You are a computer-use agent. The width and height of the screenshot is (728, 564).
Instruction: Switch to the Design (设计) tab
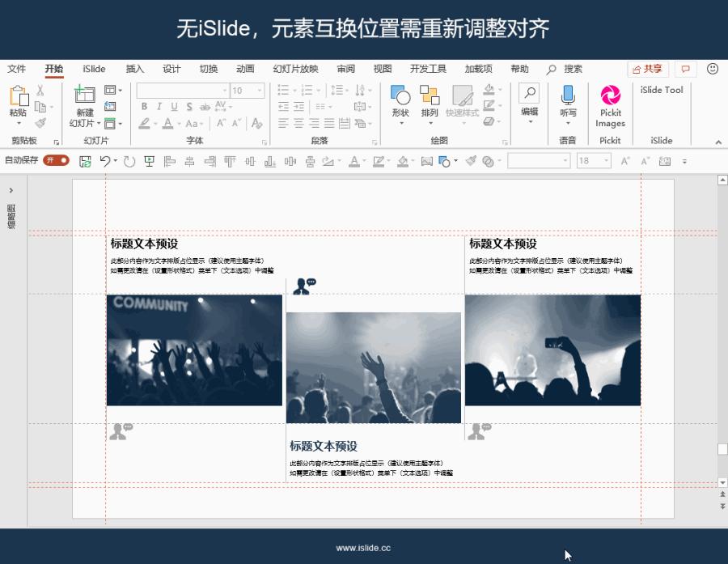[x=171, y=69]
